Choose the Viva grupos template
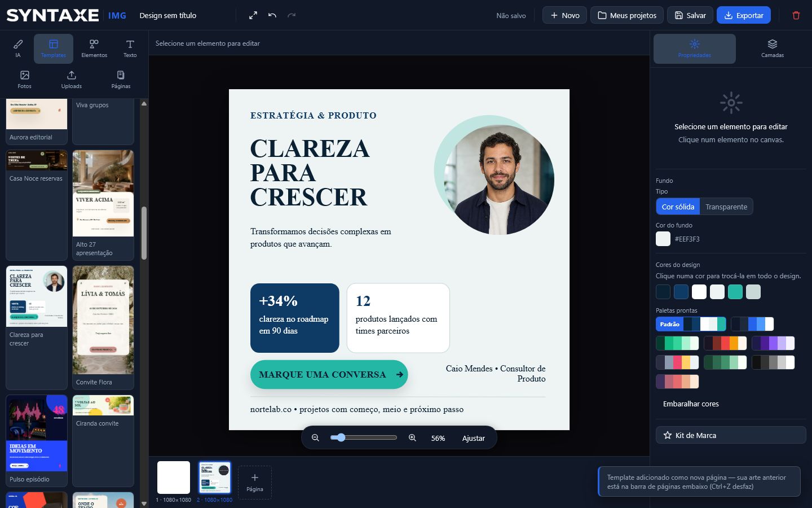This screenshot has height=508, width=812. pos(103,121)
